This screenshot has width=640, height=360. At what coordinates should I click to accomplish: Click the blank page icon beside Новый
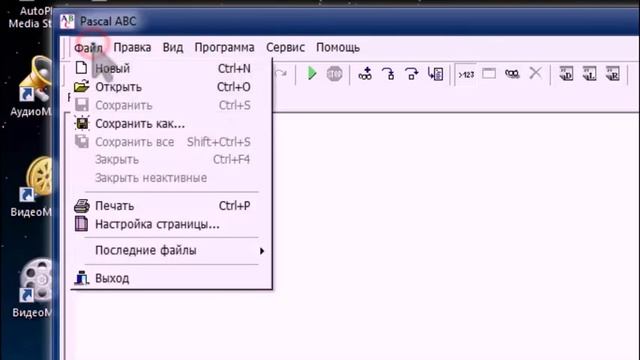(x=82, y=68)
